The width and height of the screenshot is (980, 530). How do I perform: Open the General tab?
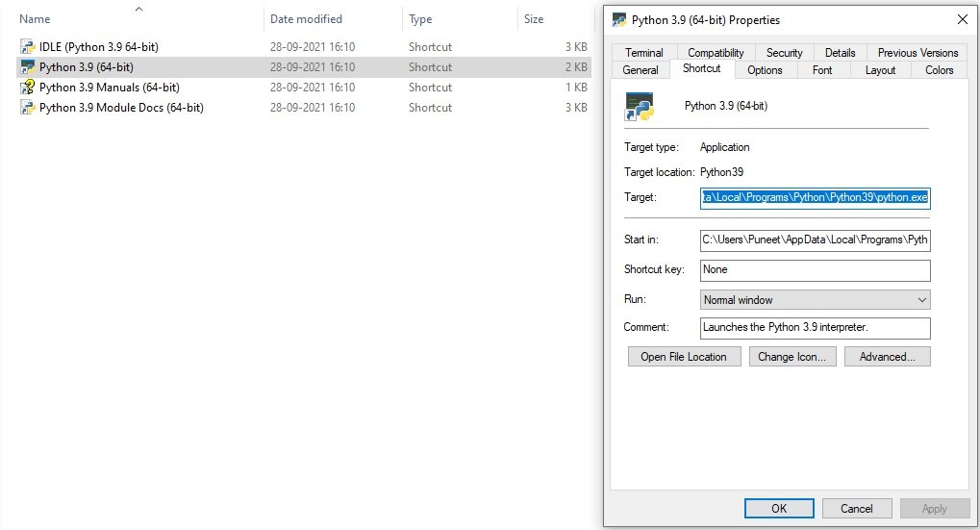[640, 70]
